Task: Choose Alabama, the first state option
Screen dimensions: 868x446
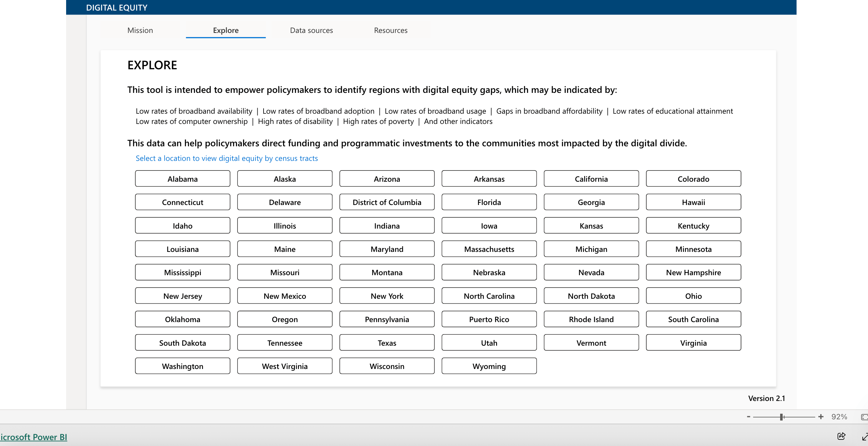Action: [182, 179]
